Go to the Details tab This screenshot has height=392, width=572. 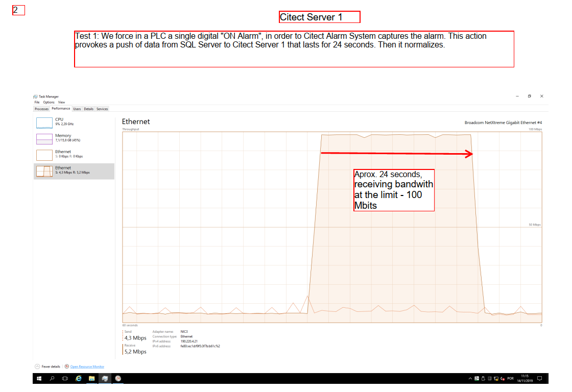pos(89,109)
